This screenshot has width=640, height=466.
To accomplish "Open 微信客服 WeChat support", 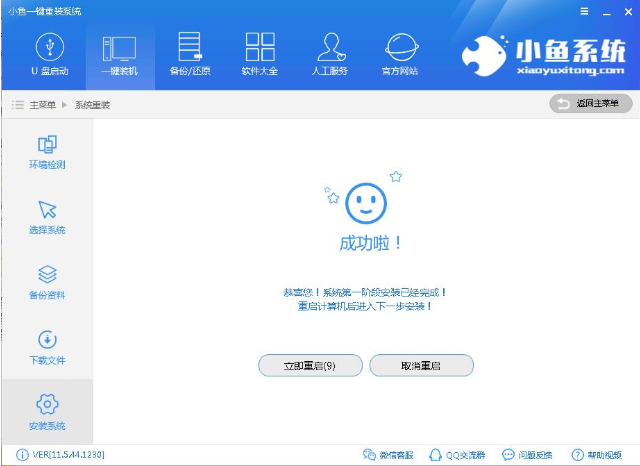I will point(388,455).
